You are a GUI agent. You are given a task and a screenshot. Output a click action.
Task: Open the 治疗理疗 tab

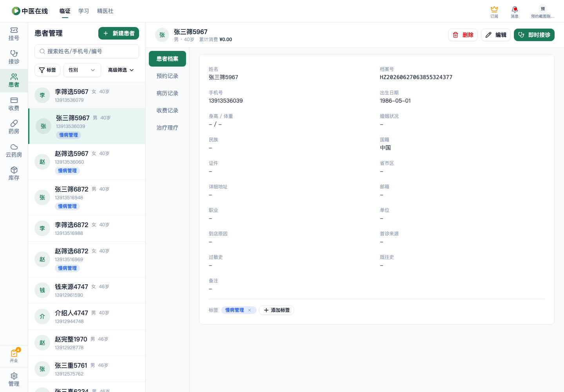(x=168, y=128)
